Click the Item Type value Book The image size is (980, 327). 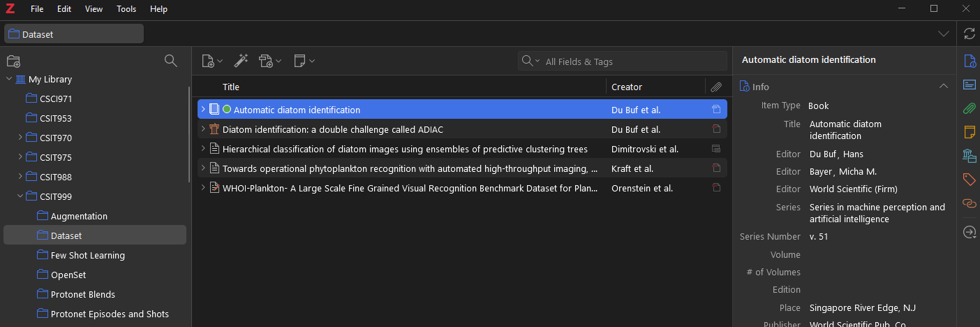click(x=819, y=106)
